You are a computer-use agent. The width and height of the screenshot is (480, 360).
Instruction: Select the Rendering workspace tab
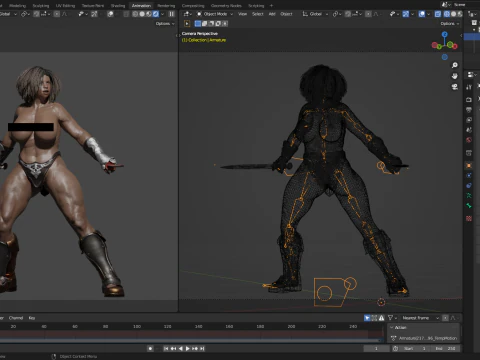click(166, 6)
